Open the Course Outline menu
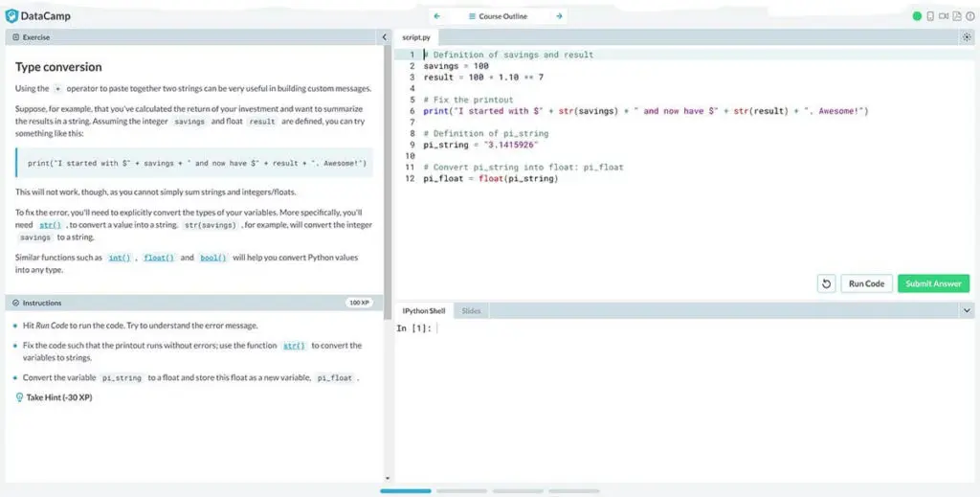 498,16
